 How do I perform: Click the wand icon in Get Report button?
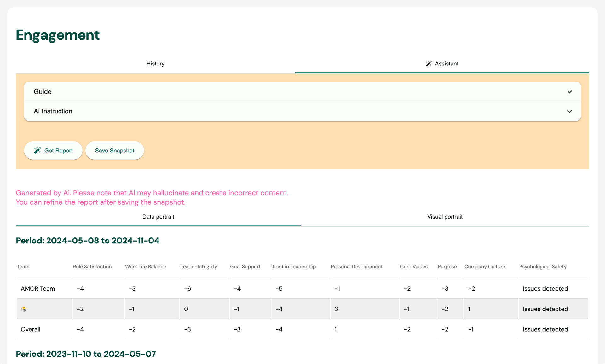(37, 150)
